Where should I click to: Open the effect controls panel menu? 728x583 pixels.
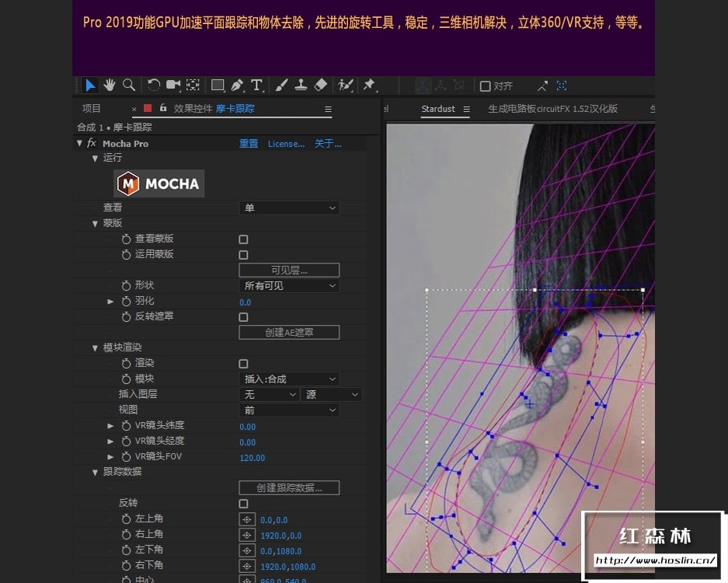328,109
